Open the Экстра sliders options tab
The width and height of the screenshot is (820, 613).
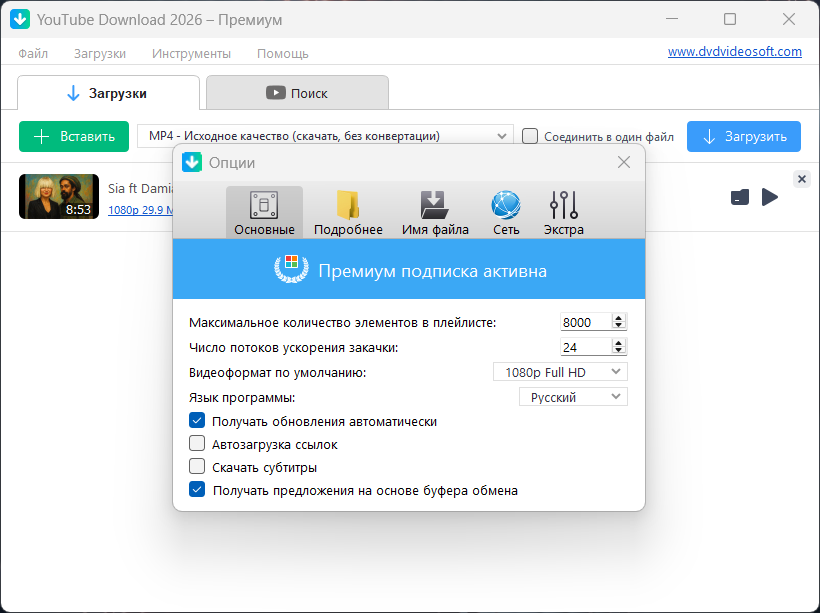pos(563,212)
